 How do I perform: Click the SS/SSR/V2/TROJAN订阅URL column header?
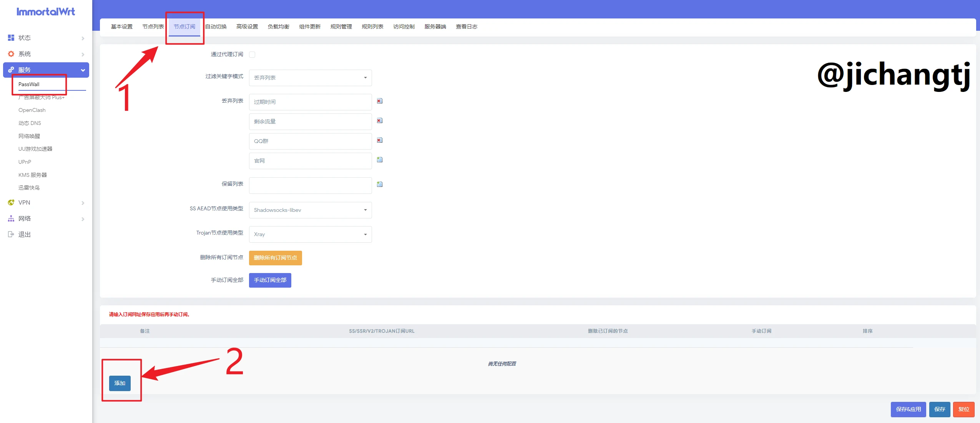tap(382, 331)
